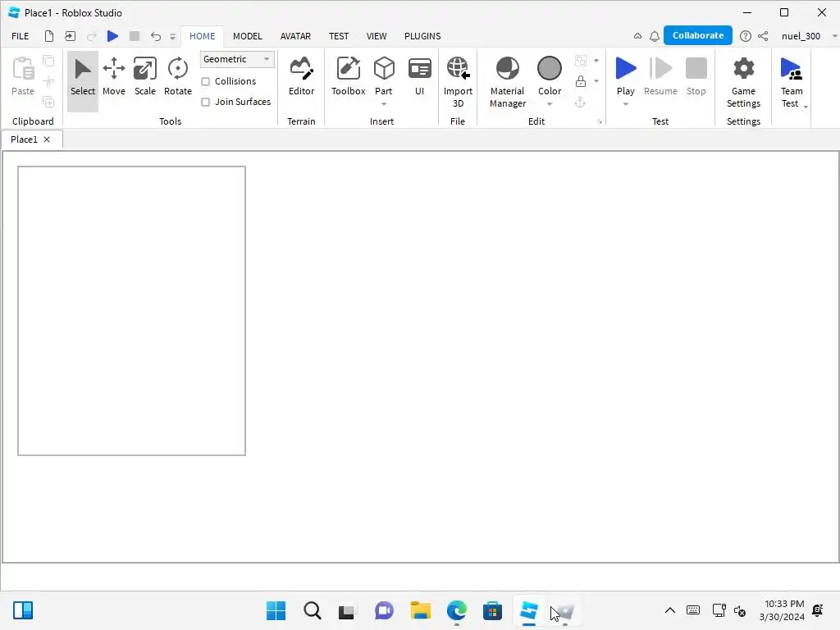840x630 pixels.
Task: Open Game Settings
Action: click(743, 81)
